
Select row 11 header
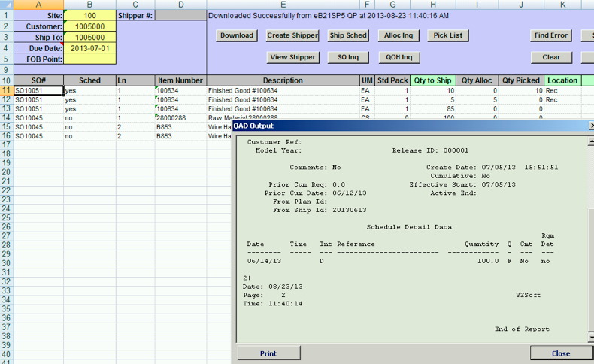(7, 90)
